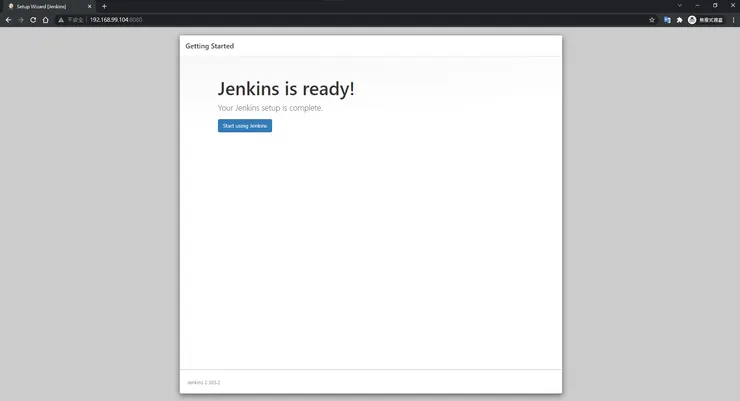Click the Start using Jenkins button
740x401 pixels.
pyautogui.click(x=244, y=125)
